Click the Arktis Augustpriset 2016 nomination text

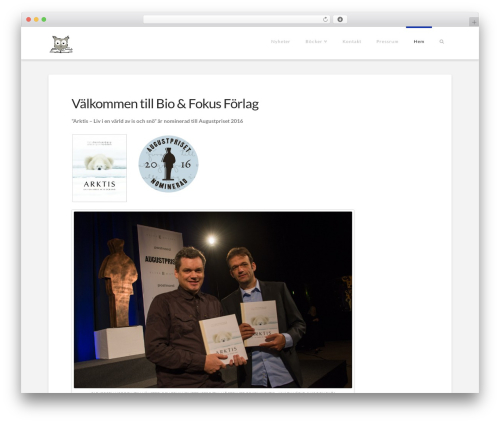pyautogui.click(x=157, y=121)
